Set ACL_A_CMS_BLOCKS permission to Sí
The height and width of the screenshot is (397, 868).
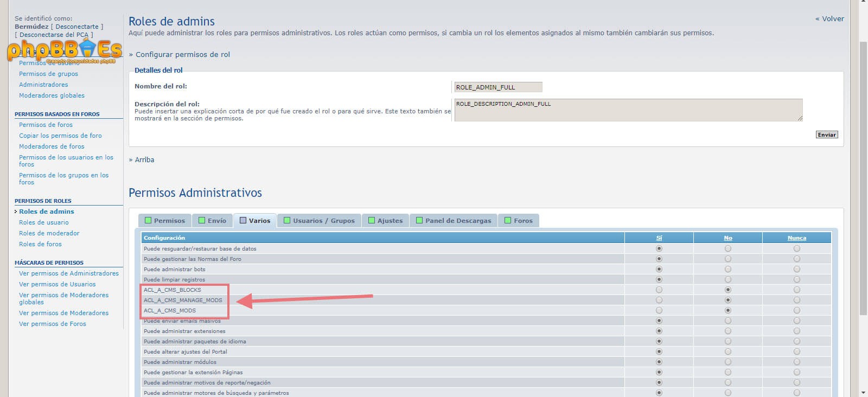(x=659, y=290)
